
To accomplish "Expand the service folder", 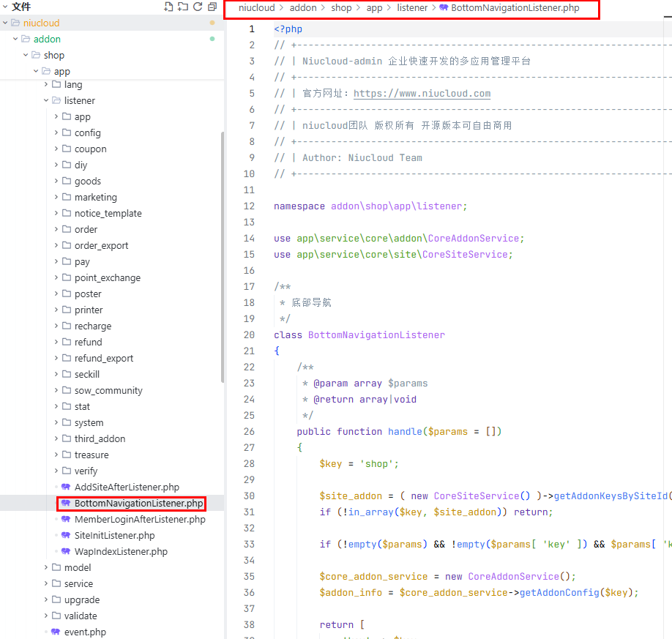I will tap(46, 583).
